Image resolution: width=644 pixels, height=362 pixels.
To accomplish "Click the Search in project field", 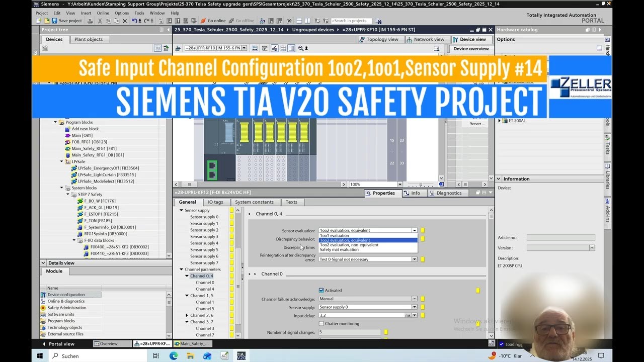I will point(351,21).
